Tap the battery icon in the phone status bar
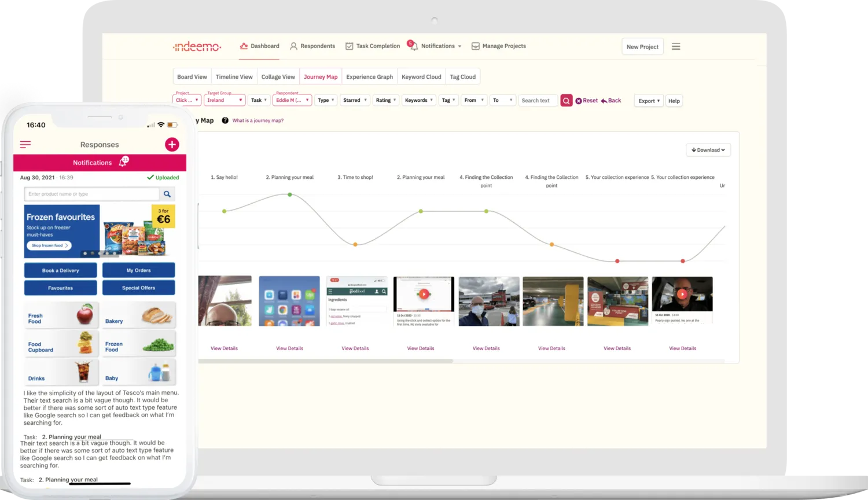 (172, 125)
